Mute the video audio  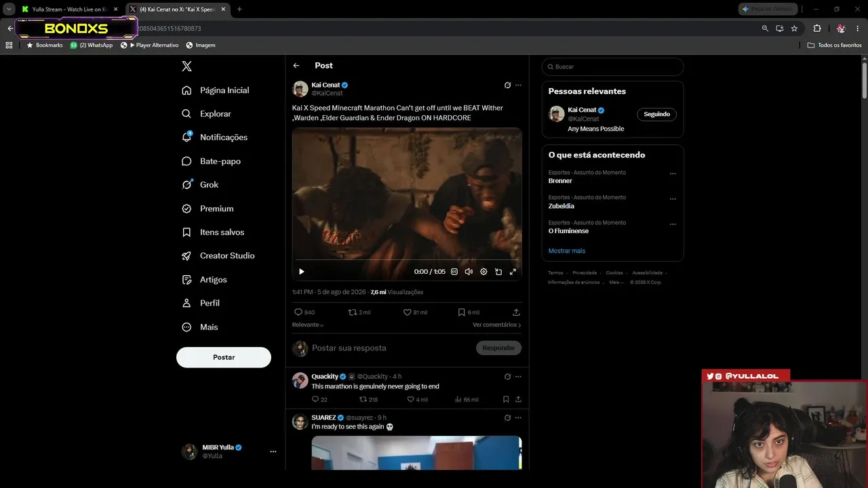point(469,272)
